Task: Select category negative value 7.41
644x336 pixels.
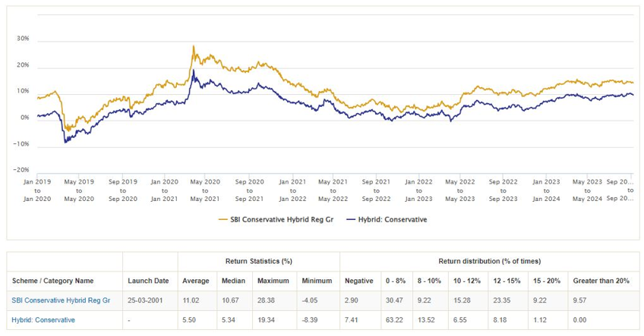Action: click(x=352, y=320)
